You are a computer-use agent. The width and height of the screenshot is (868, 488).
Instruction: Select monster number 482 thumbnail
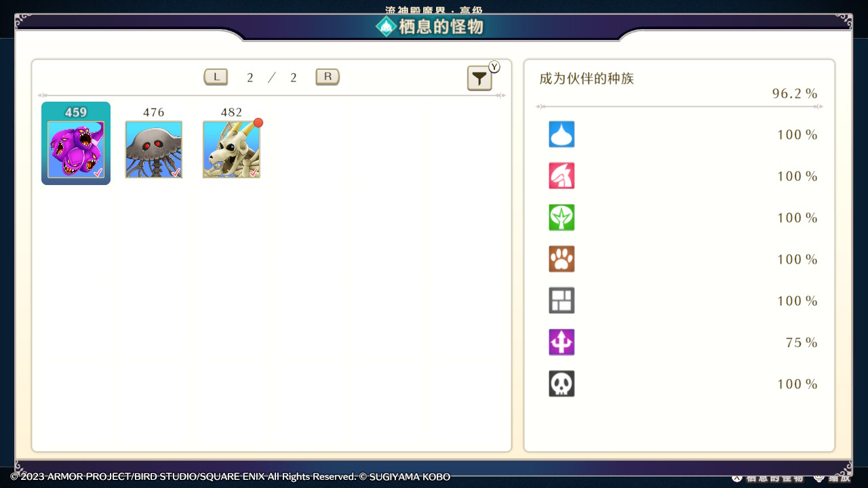point(231,149)
